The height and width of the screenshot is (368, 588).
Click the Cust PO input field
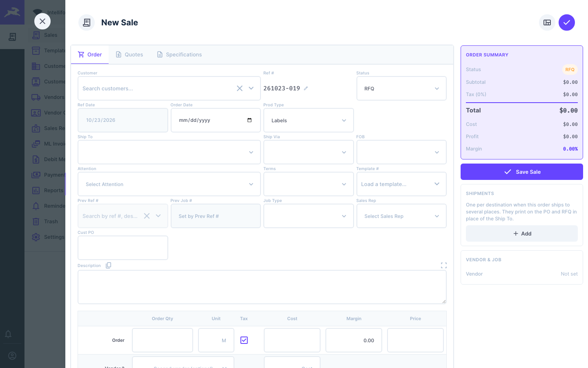coord(123,248)
